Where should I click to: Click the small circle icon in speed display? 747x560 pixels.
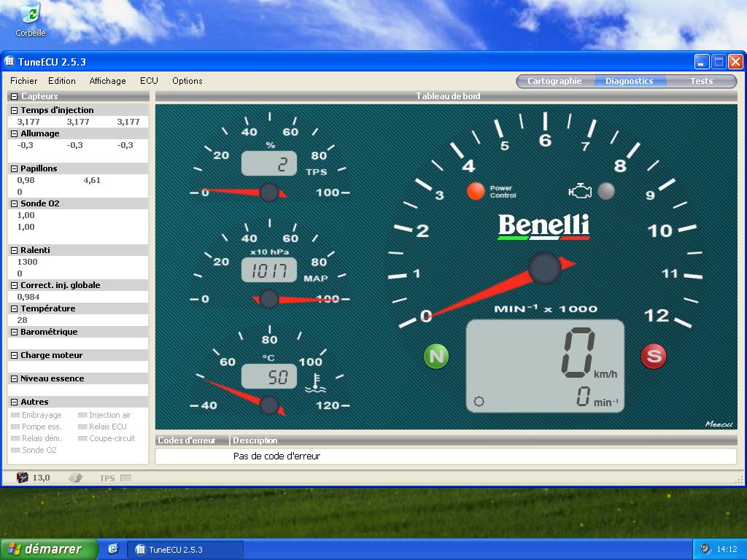click(x=479, y=401)
